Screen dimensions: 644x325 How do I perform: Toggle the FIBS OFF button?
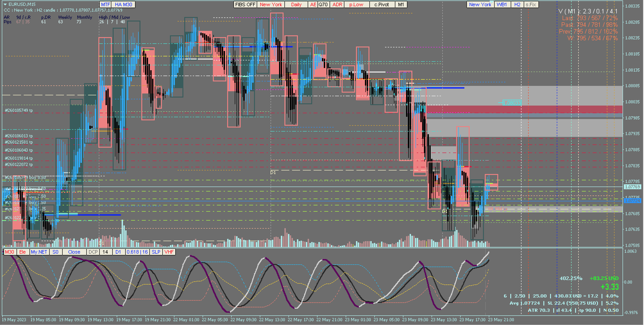tap(245, 4)
